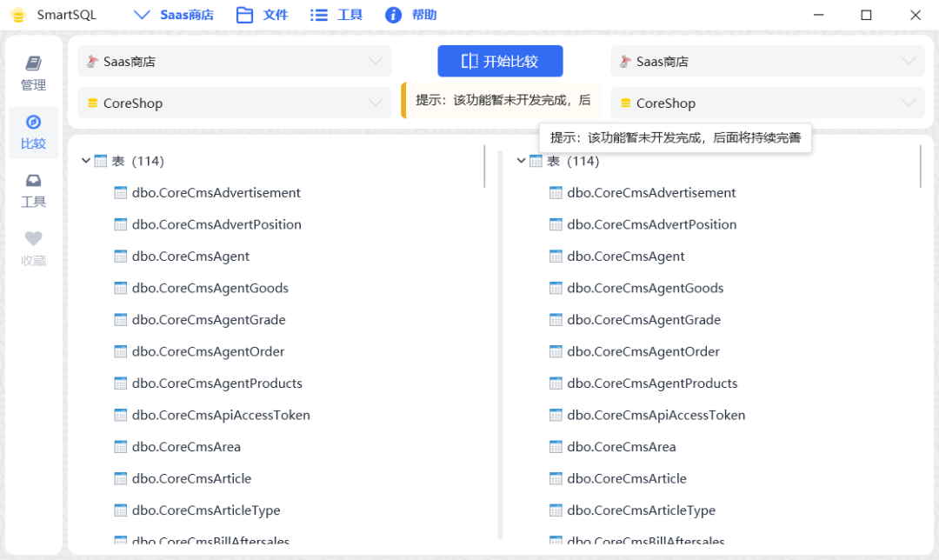The image size is (939, 560).
Task: Click table icon of left dbo.CoreCmsAgent
Action: click(120, 257)
